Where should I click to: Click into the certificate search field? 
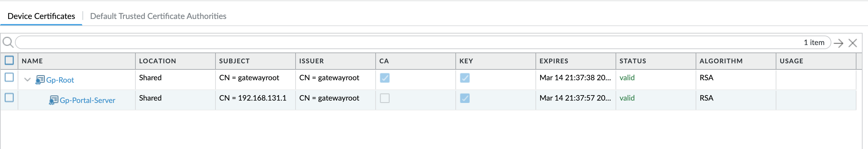tap(407, 43)
